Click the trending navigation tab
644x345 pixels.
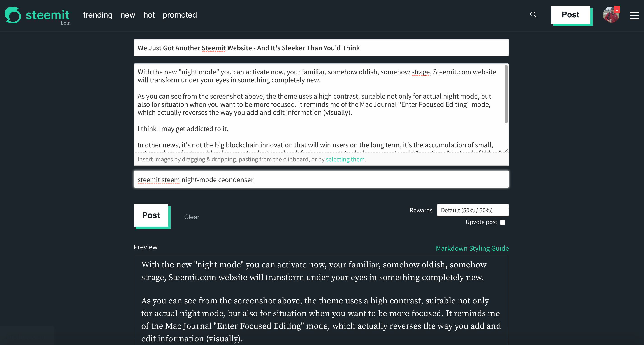[x=98, y=14]
